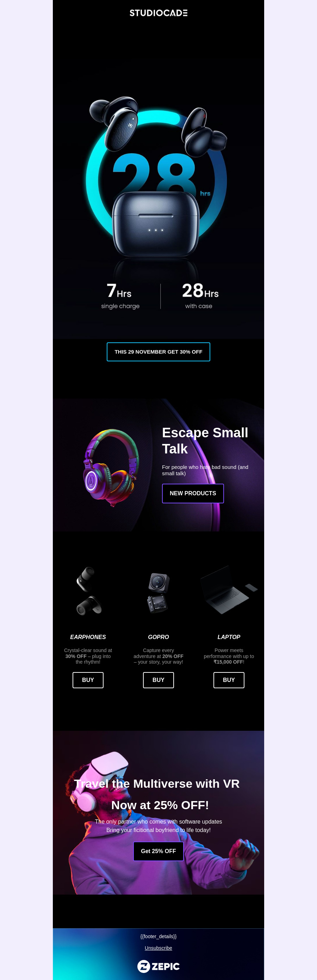Click the Get 25% OFF button
The width and height of the screenshot is (317, 980).
(x=158, y=851)
